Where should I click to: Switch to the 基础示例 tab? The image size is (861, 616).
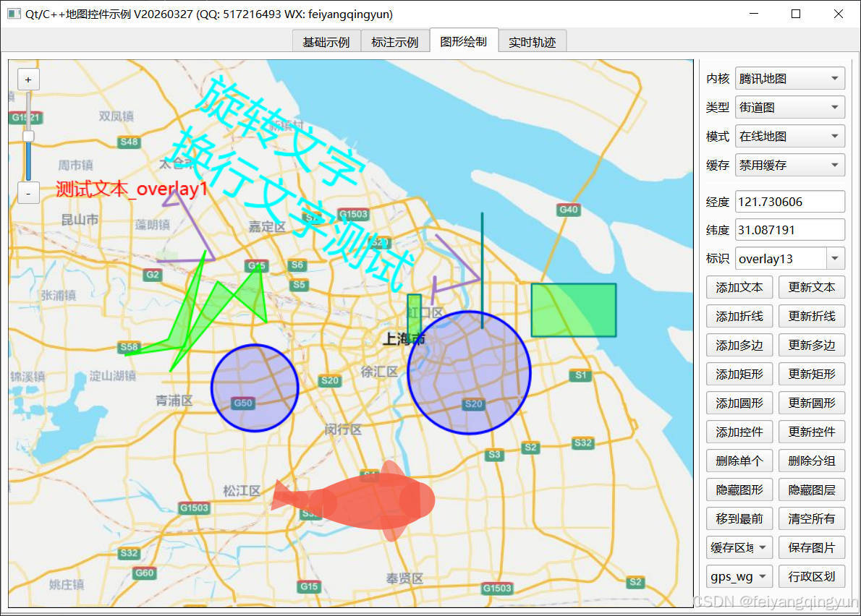coord(326,42)
